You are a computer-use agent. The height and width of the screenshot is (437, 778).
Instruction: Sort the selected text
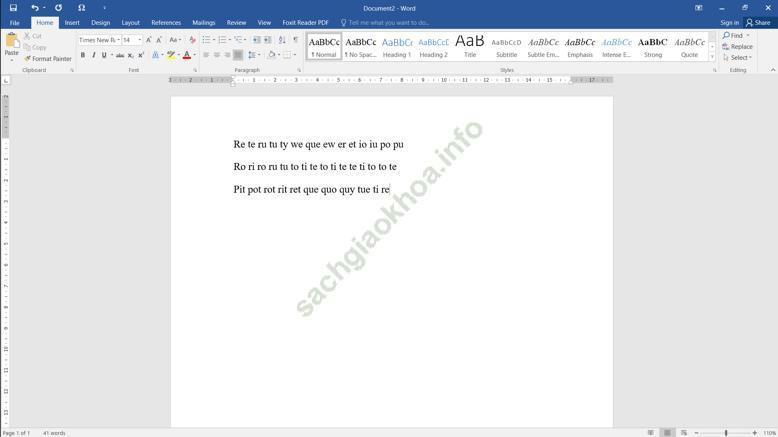coord(282,40)
